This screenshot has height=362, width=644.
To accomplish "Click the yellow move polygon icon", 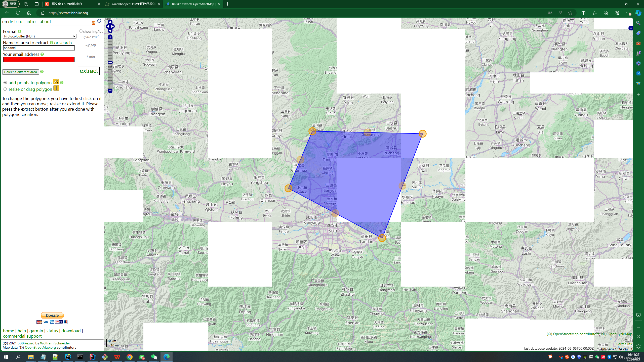I will pyautogui.click(x=56, y=88).
